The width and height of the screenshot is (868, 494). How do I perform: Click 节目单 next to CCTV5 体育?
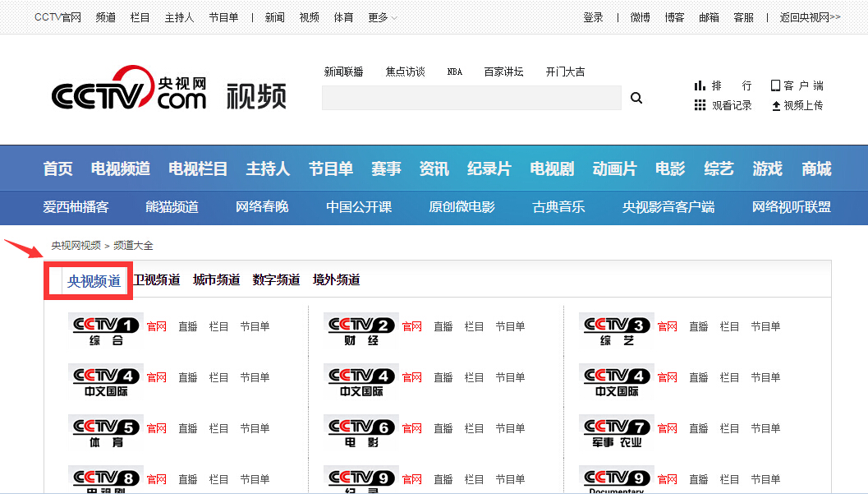(255, 428)
